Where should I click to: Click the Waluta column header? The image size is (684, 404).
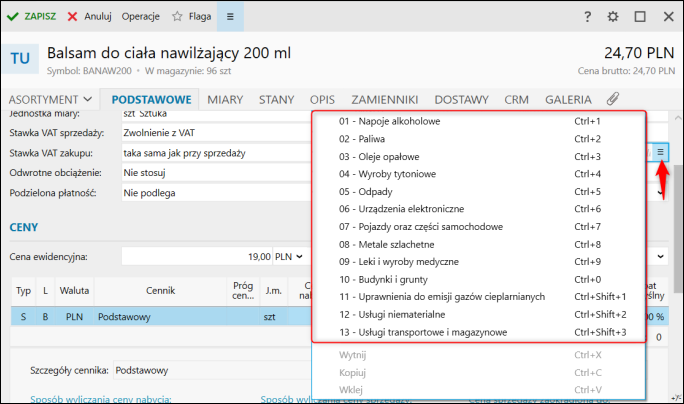(74, 291)
